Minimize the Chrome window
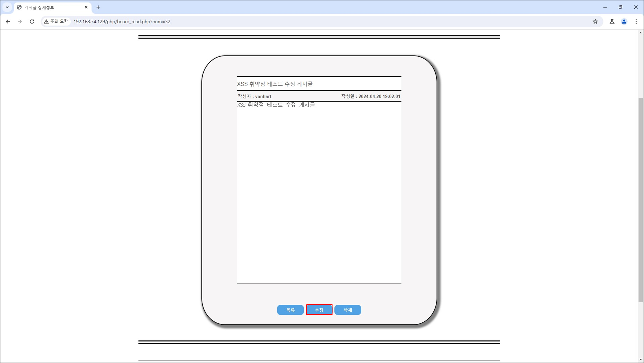Viewport: 644px width, 363px height. coord(605,7)
